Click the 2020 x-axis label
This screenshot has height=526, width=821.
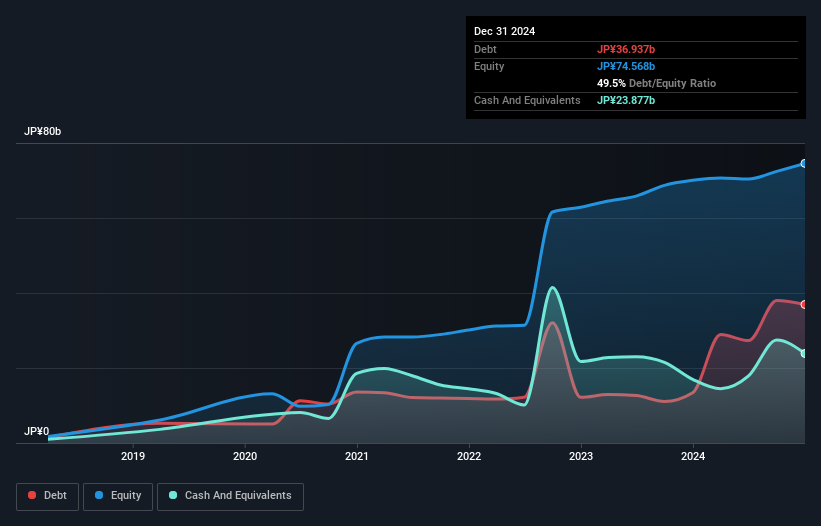coord(245,456)
